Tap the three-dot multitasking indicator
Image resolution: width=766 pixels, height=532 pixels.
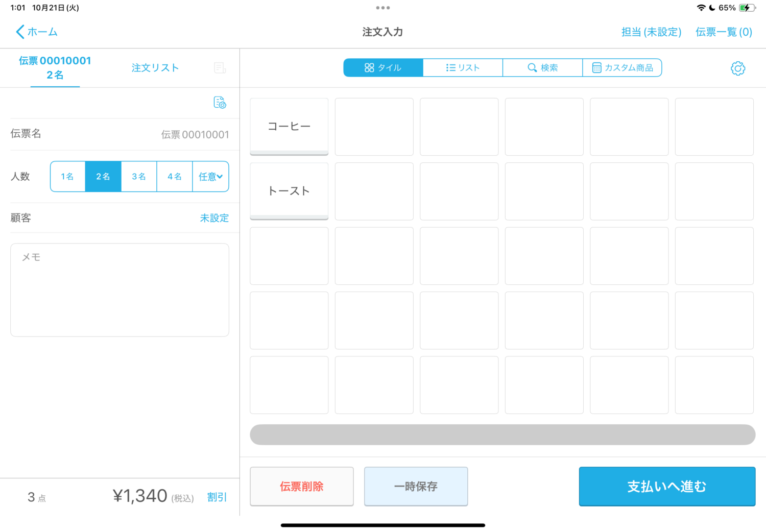382,8
